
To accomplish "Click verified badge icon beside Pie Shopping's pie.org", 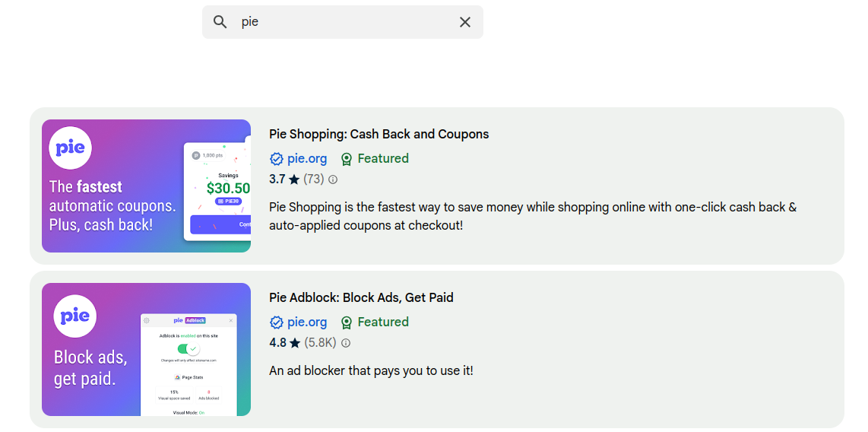I will pos(277,159).
